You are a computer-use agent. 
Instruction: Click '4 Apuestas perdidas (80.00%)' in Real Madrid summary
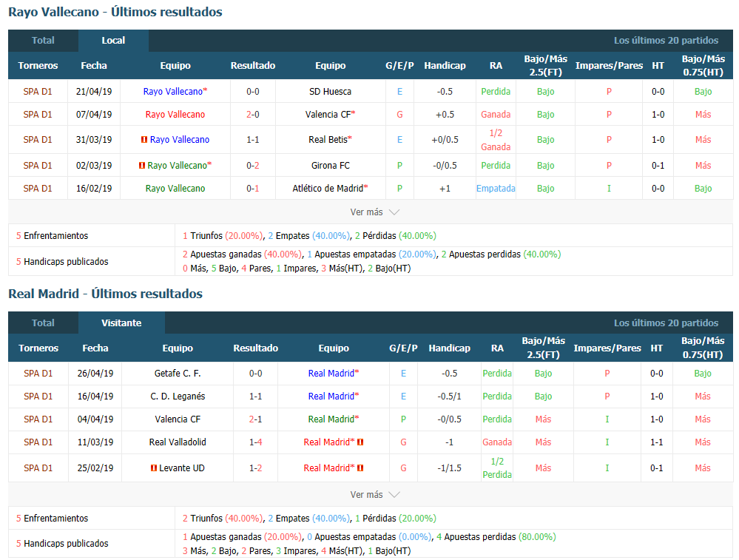click(x=496, y=537)
